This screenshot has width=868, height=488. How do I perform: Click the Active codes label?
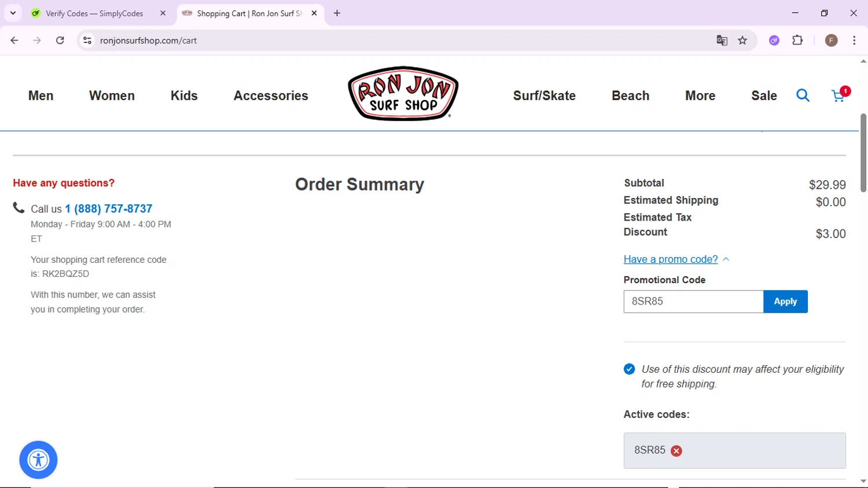click(656, 414)
